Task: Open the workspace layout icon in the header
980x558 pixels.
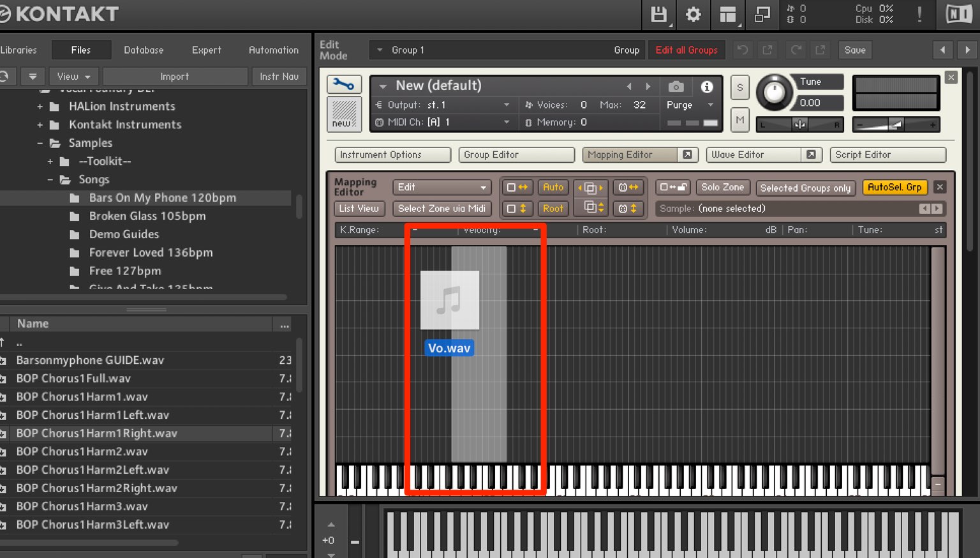Action: click(x=728, y=15)
